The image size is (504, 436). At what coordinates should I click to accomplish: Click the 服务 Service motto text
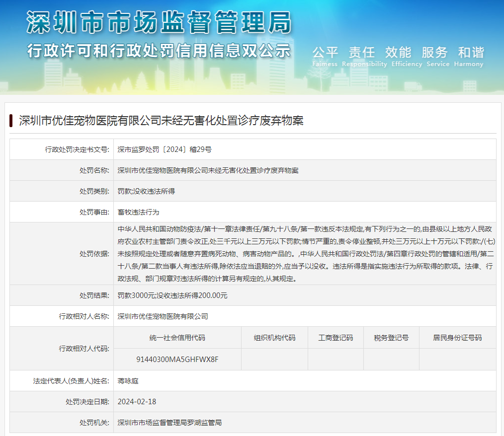(438, 56)
